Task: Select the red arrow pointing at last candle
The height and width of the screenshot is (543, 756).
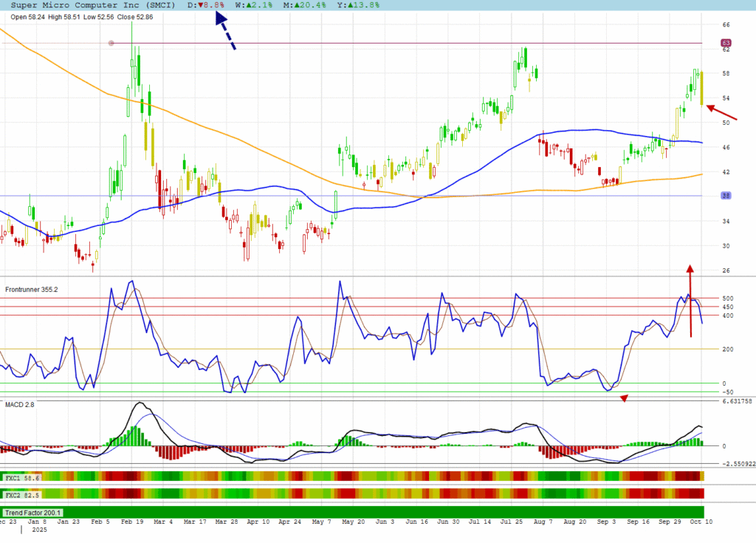Action: point(721,112)
